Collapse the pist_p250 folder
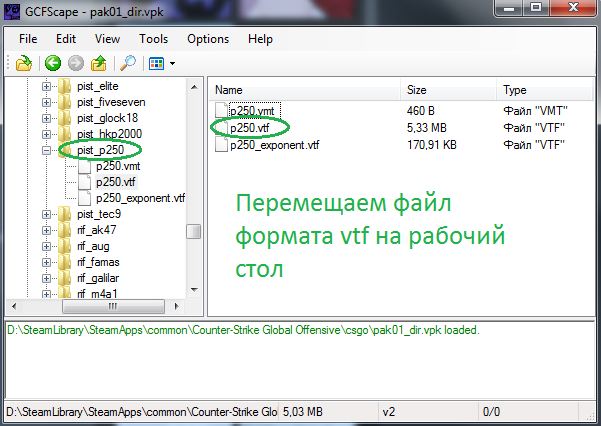 click(46, 150)
